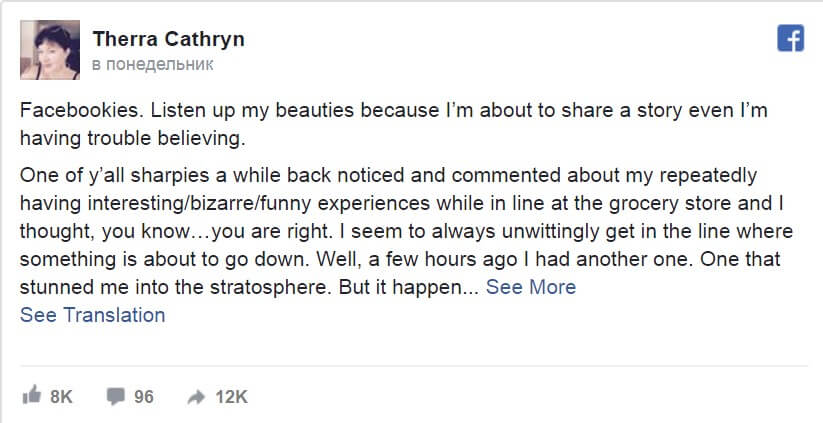Click the 12K shares count
The image size is (823, 423).
pos(231,397)
